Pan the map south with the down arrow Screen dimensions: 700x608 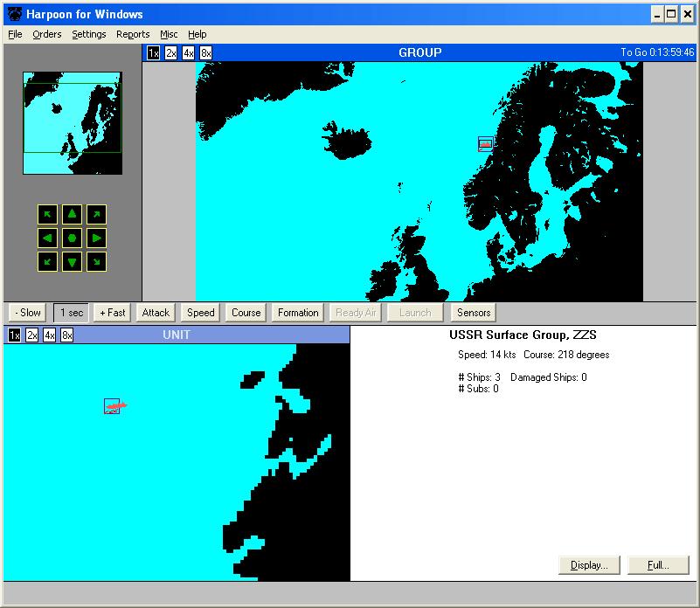[72, 261]
